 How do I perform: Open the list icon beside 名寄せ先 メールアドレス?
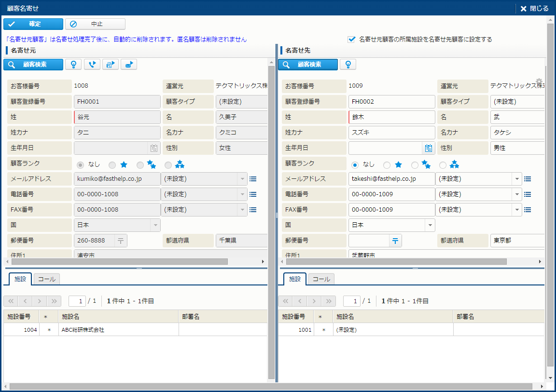tap(528, 179)
